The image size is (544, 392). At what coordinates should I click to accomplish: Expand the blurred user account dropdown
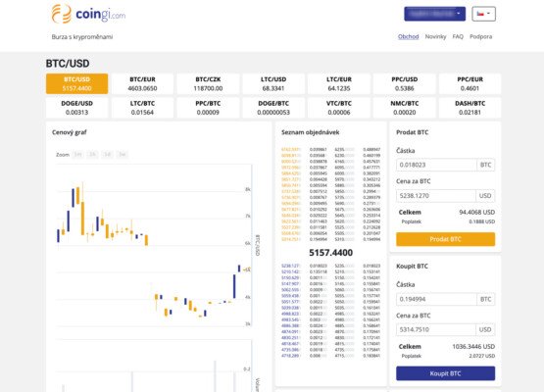[435, 14]
